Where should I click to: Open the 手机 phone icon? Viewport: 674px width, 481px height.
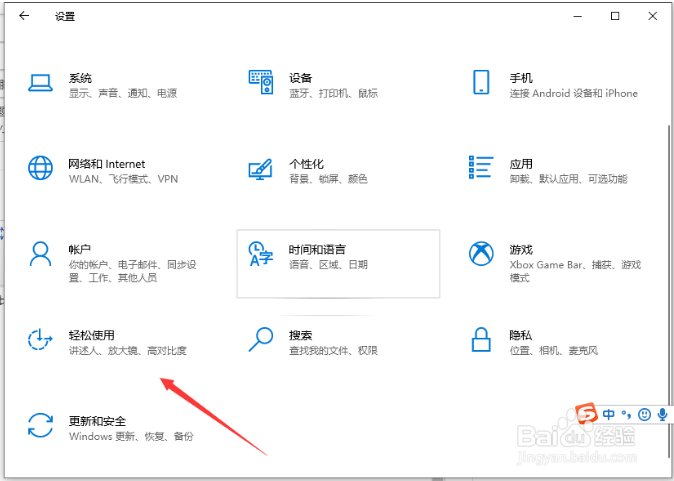coord(481,82)
